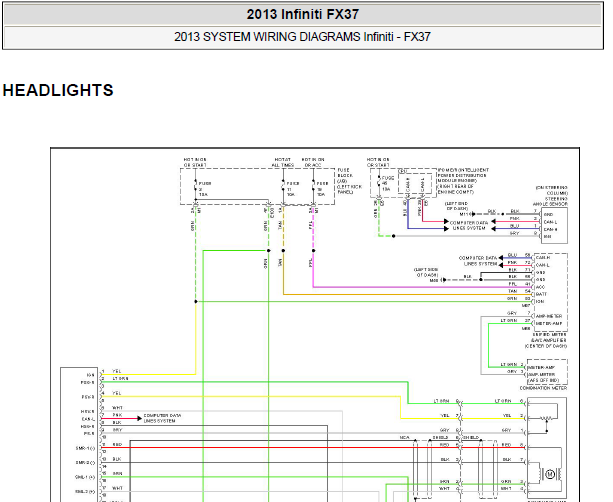Click the BATT pin label
Image resolution: width=613 pixels, height=502 pixels.
coord(541,294)
